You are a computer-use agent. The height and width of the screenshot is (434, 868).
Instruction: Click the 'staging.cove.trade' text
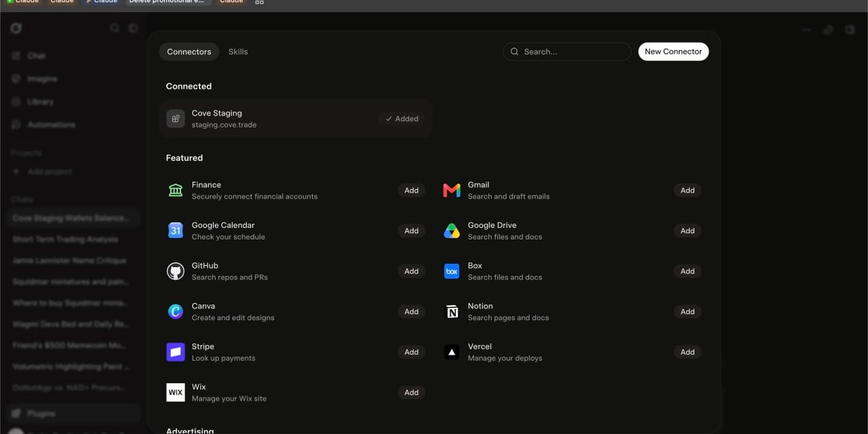tap(224, 125)
